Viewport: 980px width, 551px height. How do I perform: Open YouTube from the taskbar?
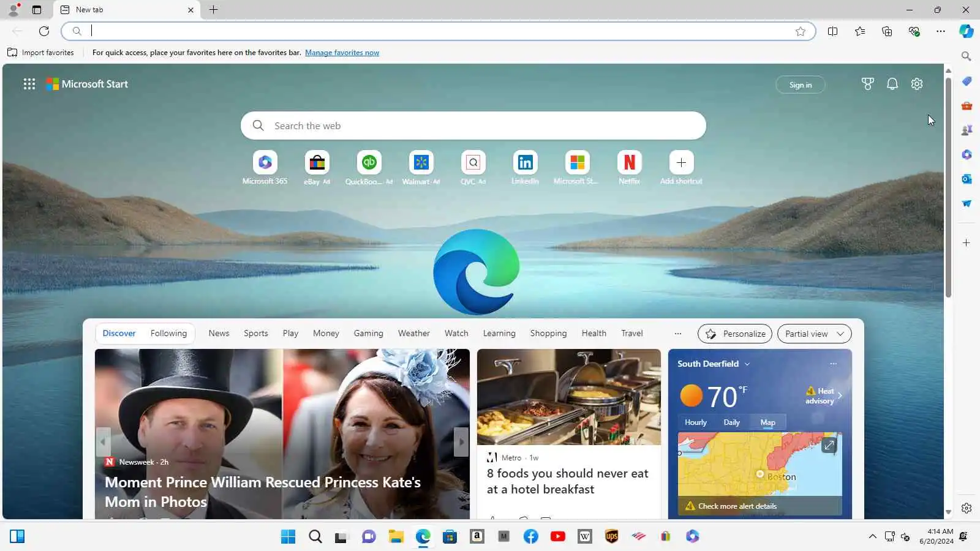(557, 537)
